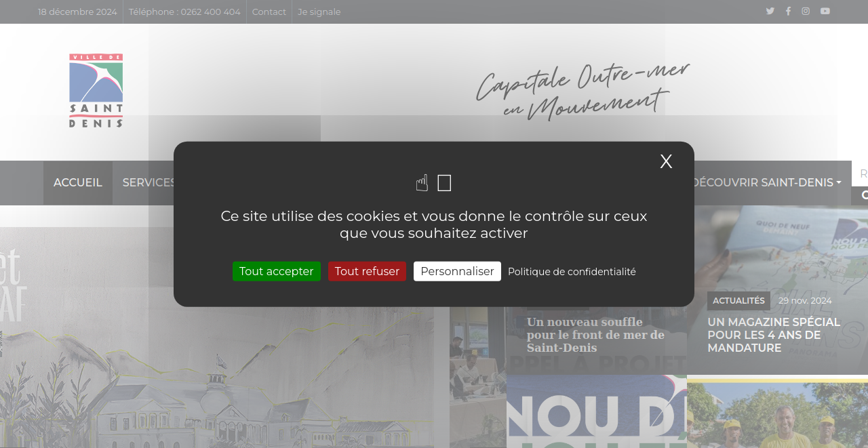This screenshot has height=448, width=868.
Task: Click the Ville de Saint Denis logo
Action: 96,91
